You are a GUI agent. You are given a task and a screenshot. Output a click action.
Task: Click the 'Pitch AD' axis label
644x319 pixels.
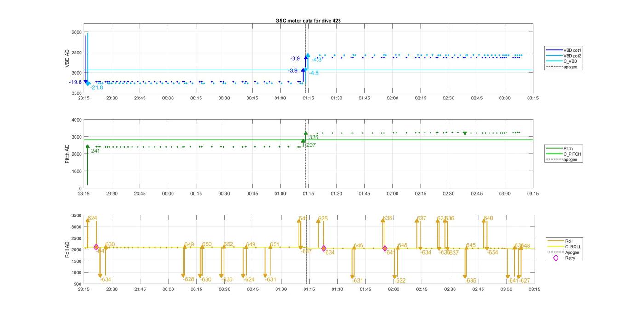(67, 154)
